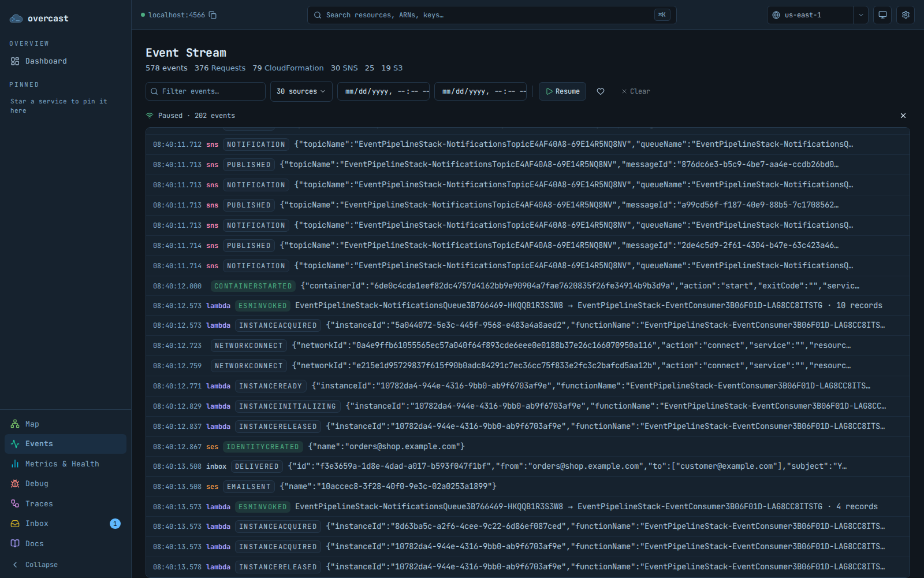Open the 30 sources dropdown
924x578 pixels.
point(301,91)
